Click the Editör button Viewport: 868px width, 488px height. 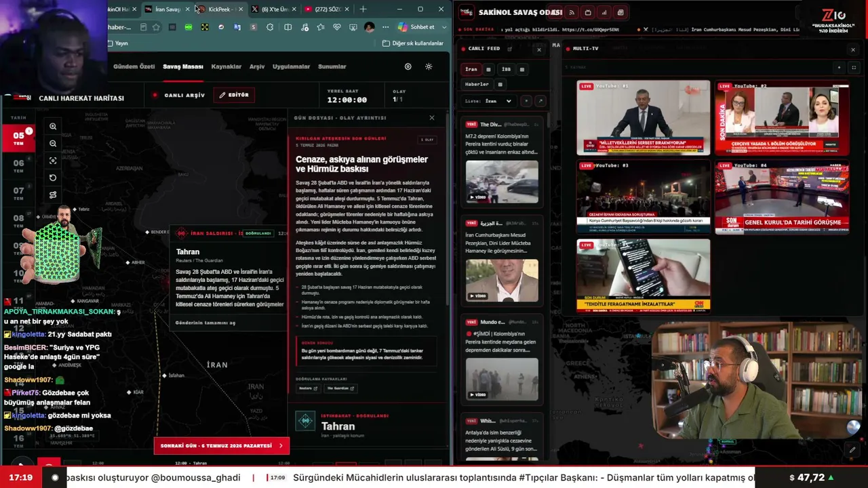(234, 95)
